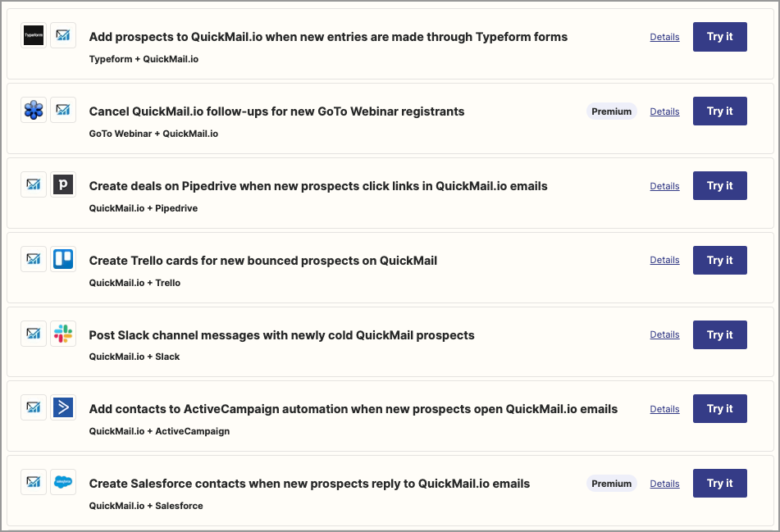This screenshot has height=532, width=780.
Task: Click QuickMail.io icon in Pipedrive row
Action: tap(34, 184)
